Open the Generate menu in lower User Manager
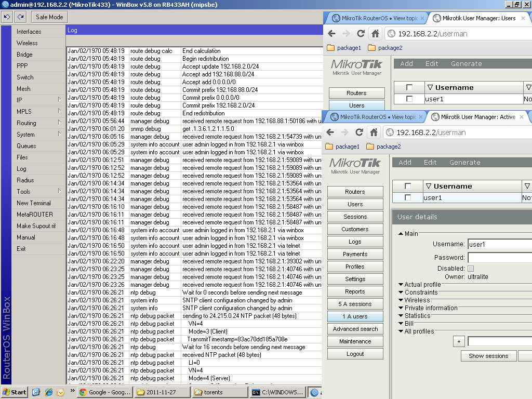 coord(464,162)
